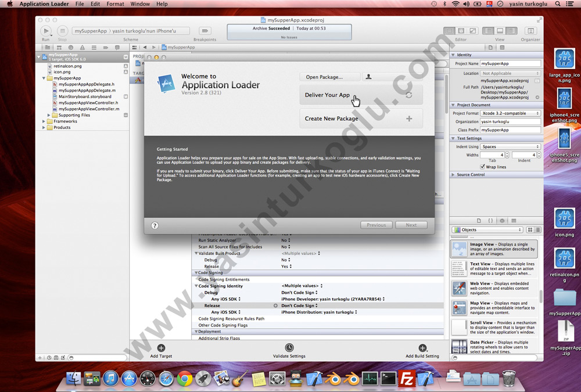Choose Create New Package

(x=361, y=118)
